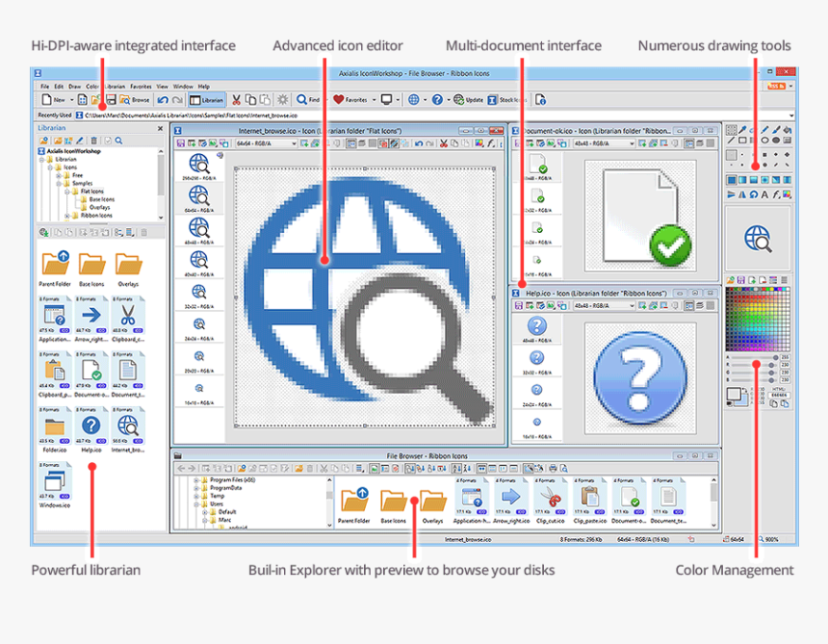Open the New button dropdown arrow
The width and height of the screenshot is (828, 644).
click(70, 100)
